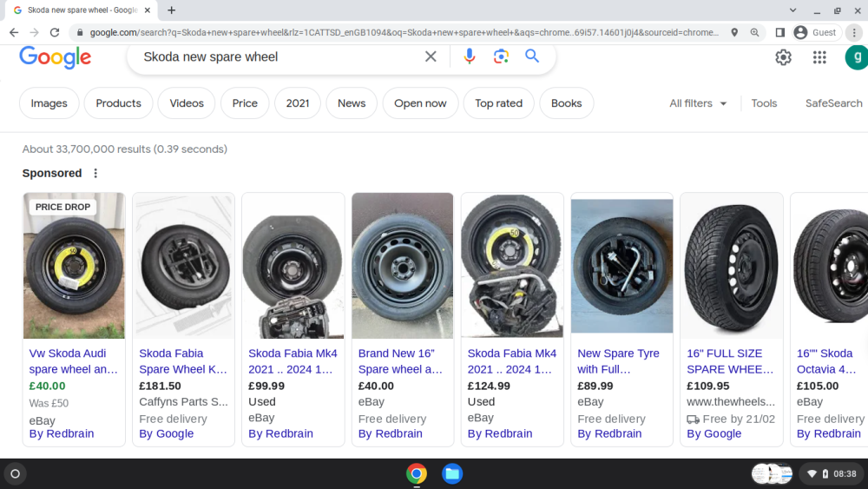868x489 pixels.
Task: Expand the All filters dropdown
Action: coord(698,103)
